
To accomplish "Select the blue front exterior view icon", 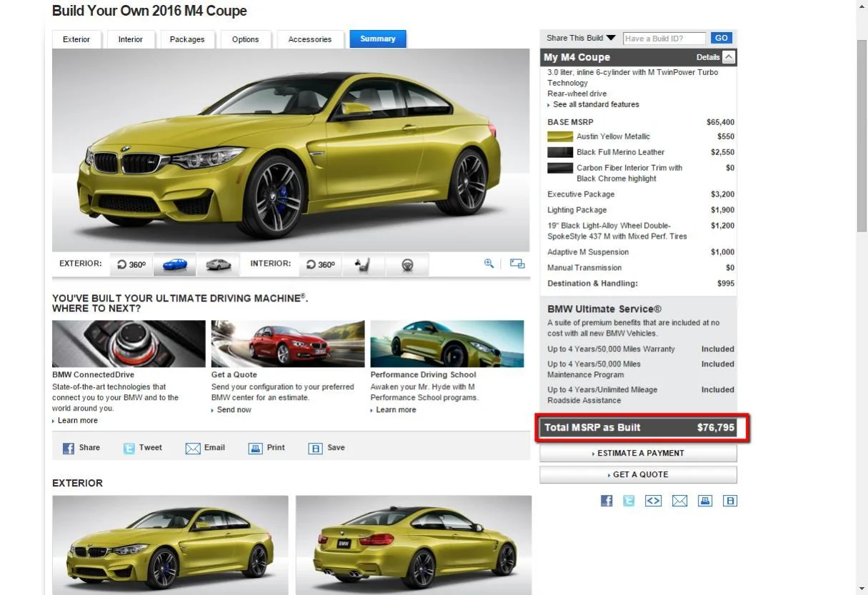I will tap(175, 264).
